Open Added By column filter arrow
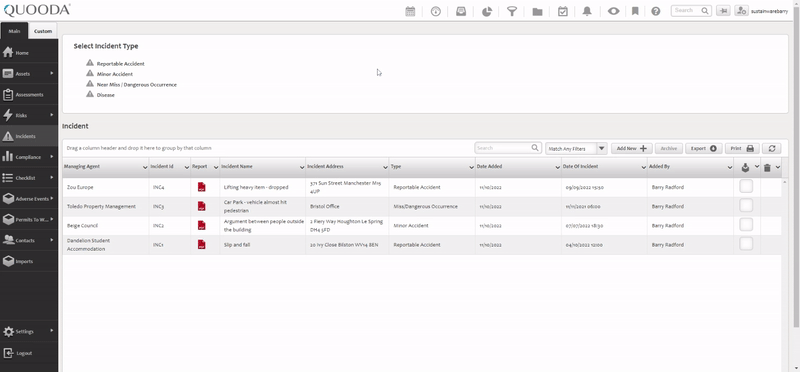 (730, 167)
